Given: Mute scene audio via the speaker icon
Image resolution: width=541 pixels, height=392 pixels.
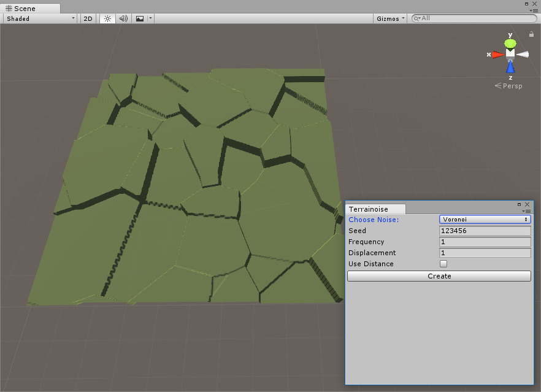Looking at the screenshot, I should 123,18.
